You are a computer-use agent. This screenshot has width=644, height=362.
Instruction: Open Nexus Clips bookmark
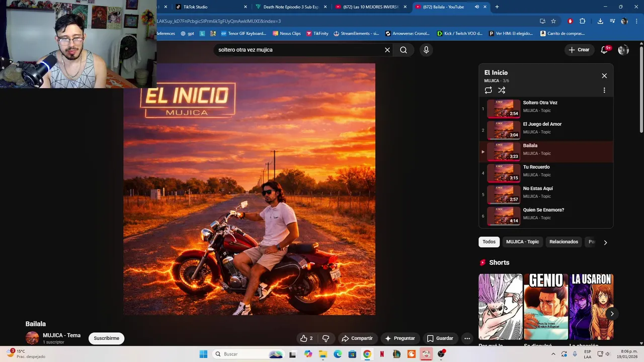pos(286,34)
